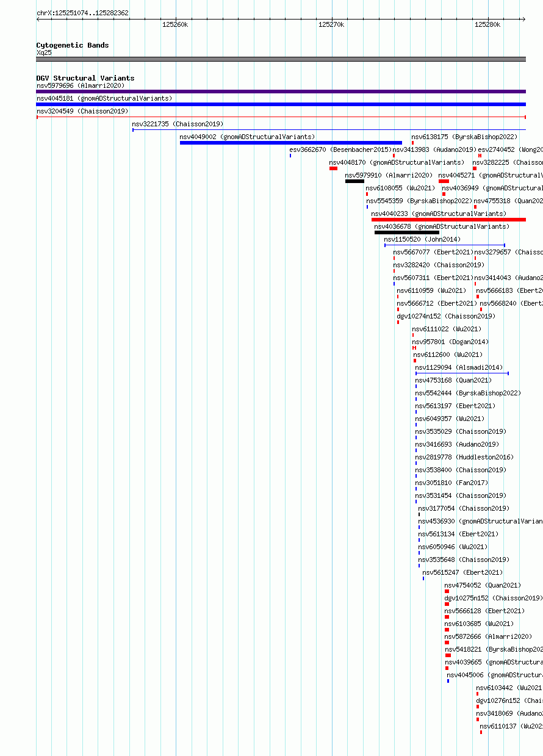The width and height of the screenshot is (543, 756).
Task: Click the nsv4040233 gnomAD variant label
Action: pos(439,214)
